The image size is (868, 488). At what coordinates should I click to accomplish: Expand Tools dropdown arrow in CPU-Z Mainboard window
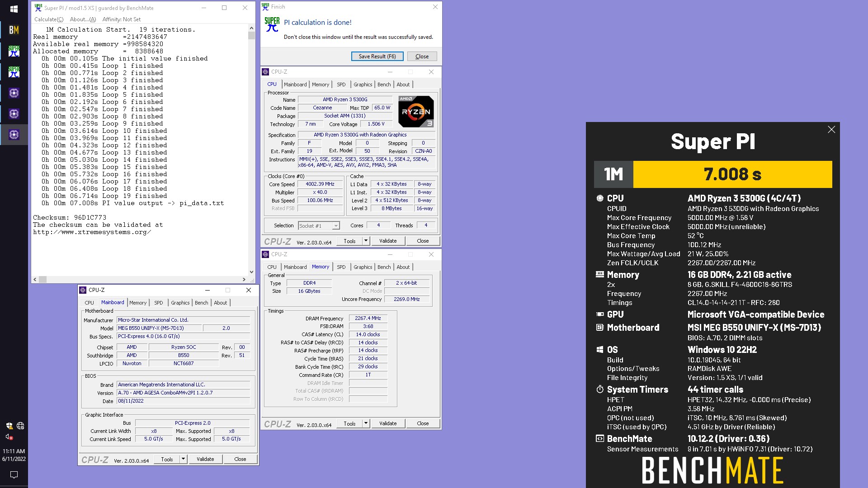coord(184,459)
